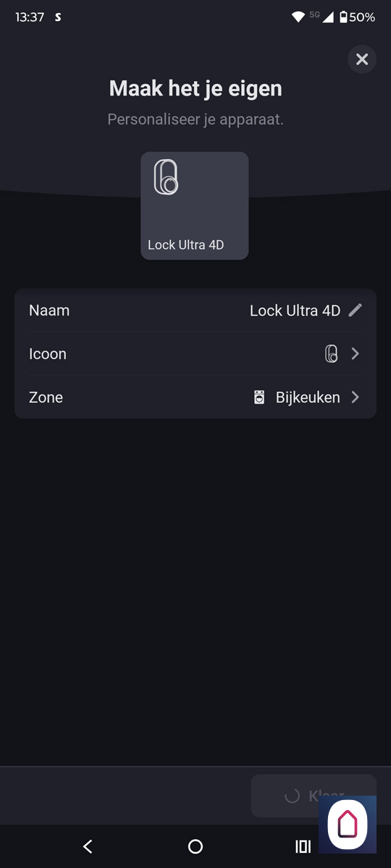Tap the Lock Ultra 4D device preview card
The height and width of the screenshot is (868, 391).
195,205
